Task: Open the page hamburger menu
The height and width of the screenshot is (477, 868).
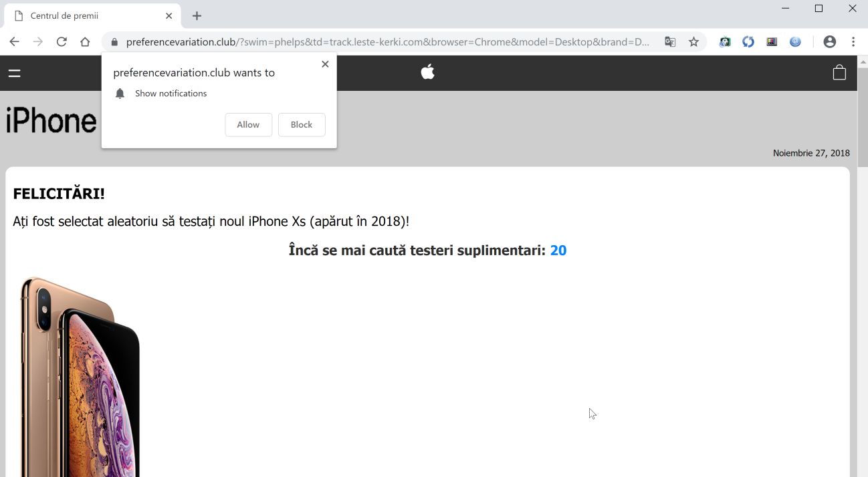Action: pyautogui.click(x=14, y=73)
